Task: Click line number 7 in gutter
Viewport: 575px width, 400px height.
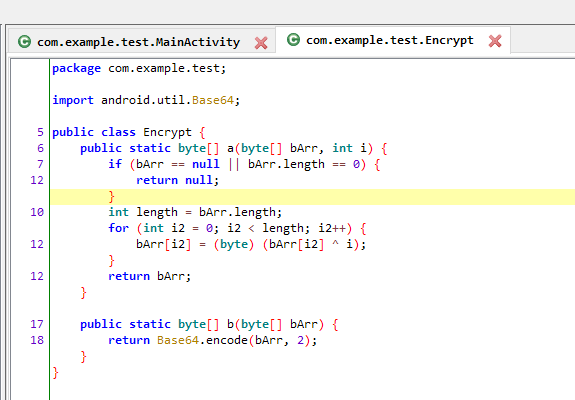Action: [40, 164]
